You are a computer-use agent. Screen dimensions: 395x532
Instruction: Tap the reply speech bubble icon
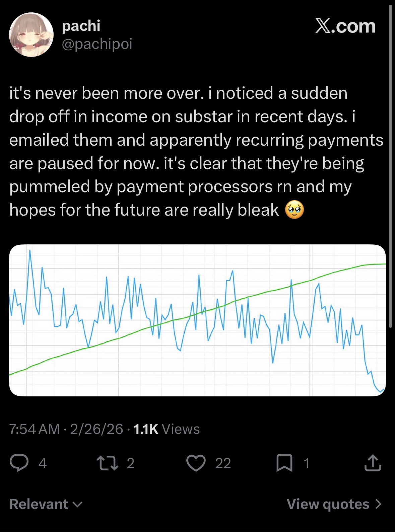pyautogui.click(x=19, y=463)
